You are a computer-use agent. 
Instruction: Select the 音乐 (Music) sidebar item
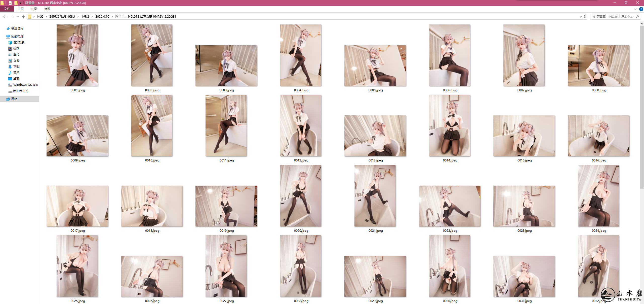[x=17, y=73]
